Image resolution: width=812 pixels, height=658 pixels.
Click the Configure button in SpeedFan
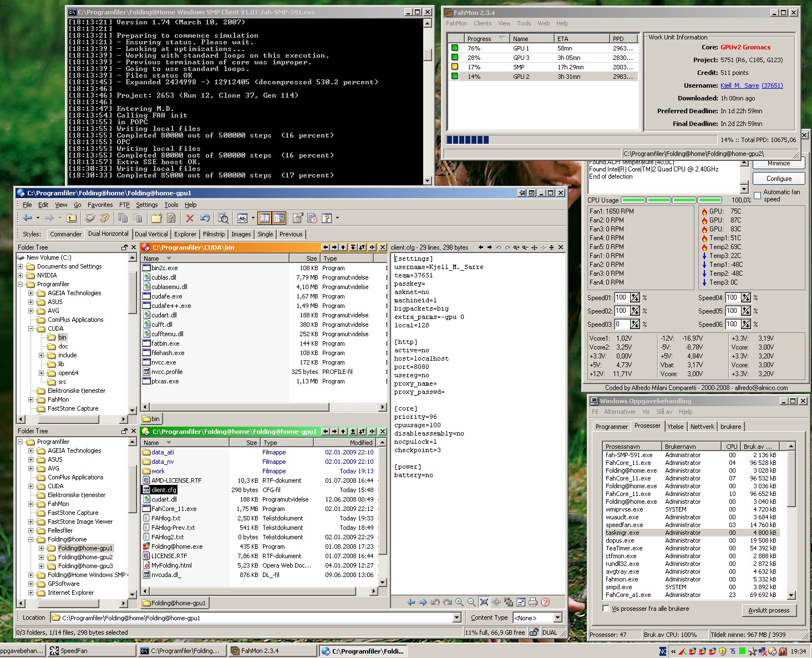tap(779, 179)
